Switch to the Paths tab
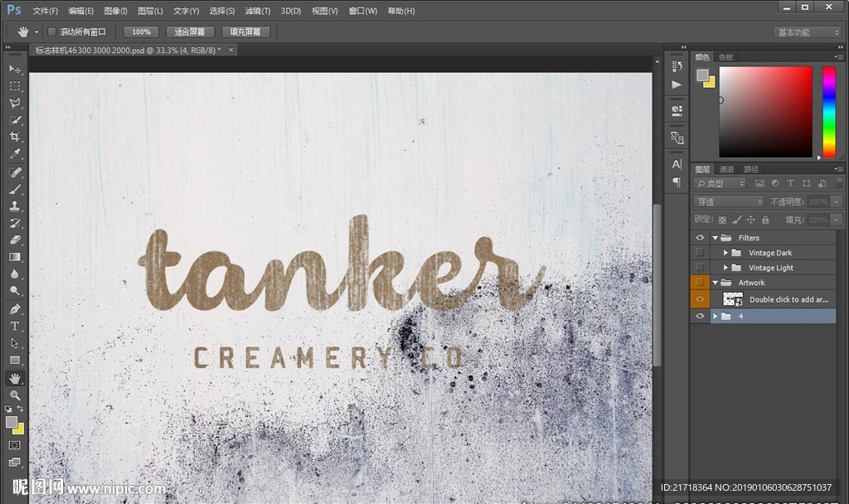 [x=751, y=169]
